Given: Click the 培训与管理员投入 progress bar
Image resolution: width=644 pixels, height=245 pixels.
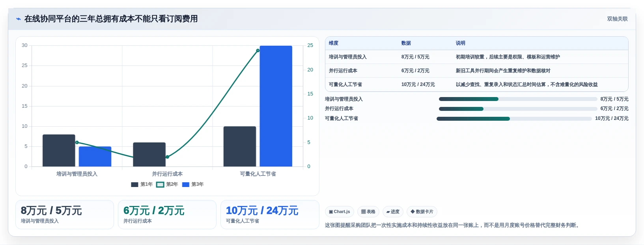Looking at the screenshot, I should pos(518,99).
